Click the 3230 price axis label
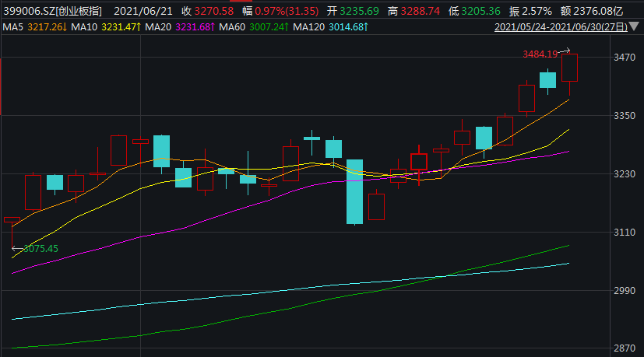 click(625, 174)
